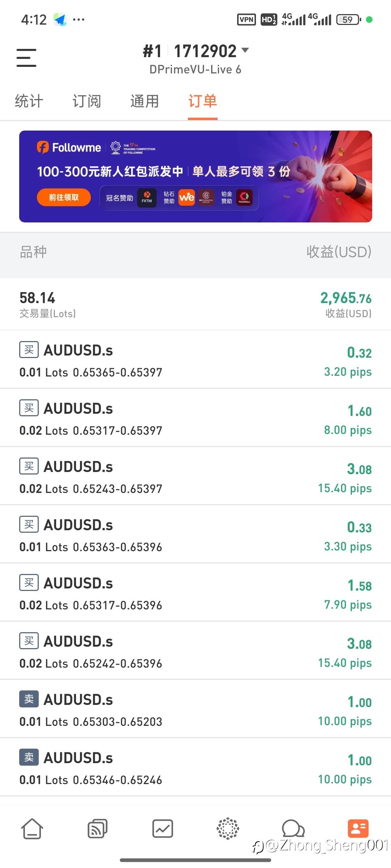This screenshot has width=391, height=868.
Task: Tap the Telegram icon in status bar
Action: (60, 20)
